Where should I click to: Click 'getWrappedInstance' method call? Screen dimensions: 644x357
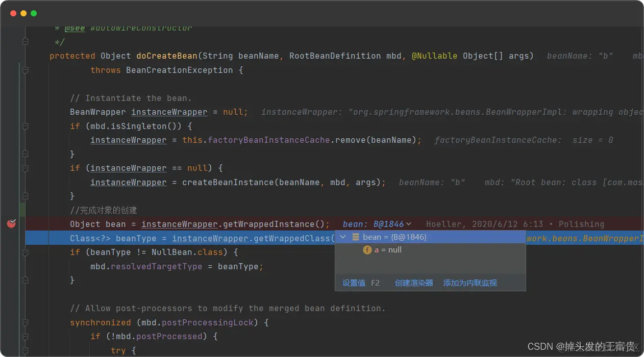(268, 224)
